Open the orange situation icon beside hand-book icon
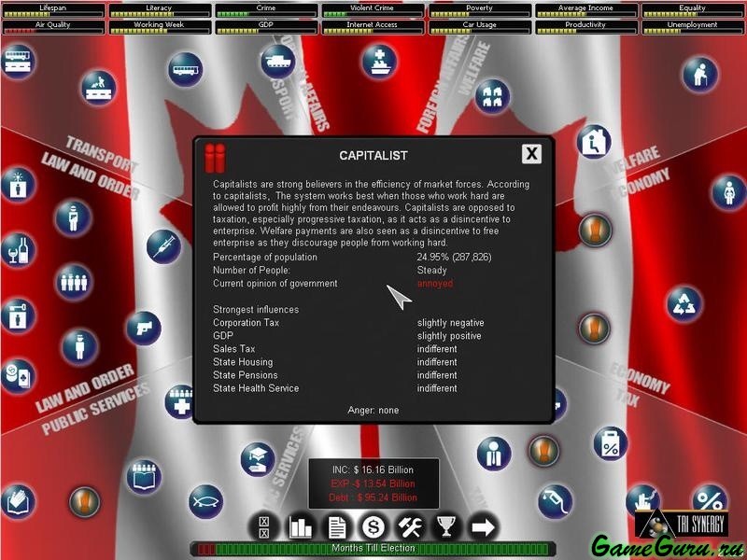 [x=85, y=502]
